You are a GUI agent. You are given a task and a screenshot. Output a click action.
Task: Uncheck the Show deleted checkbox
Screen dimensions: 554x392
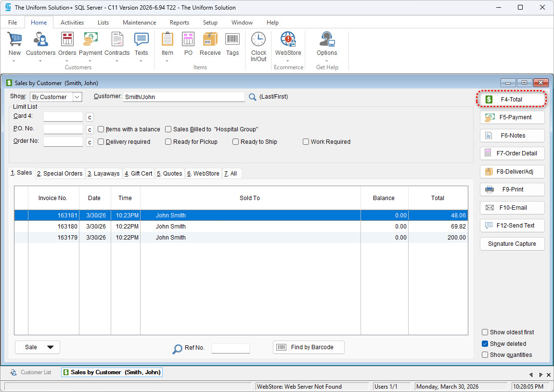pos(485,344)
